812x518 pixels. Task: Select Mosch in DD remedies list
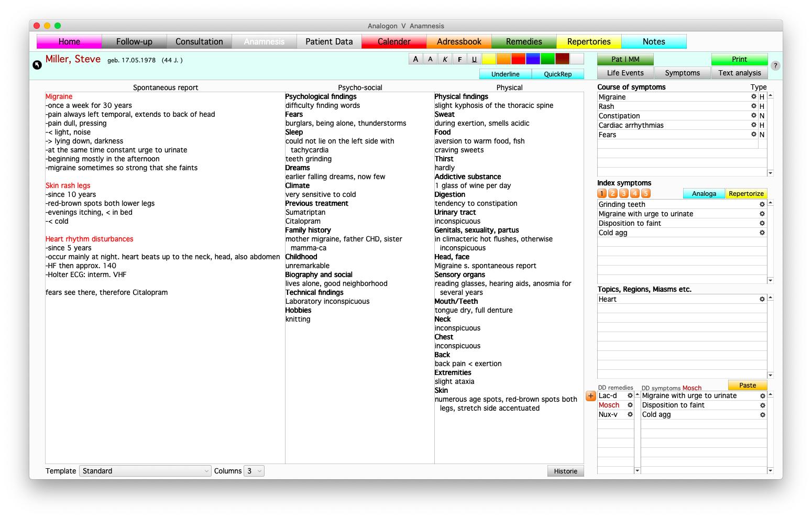coord(609,405)
